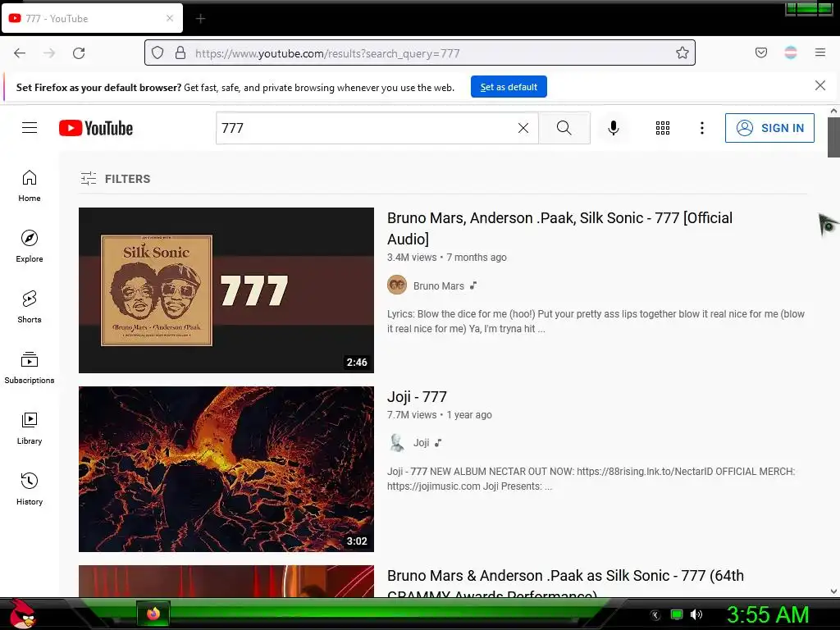Open search FILTERS panel
Image resolution: width=840 pixels, height=630 pixels.
[115, 178]
